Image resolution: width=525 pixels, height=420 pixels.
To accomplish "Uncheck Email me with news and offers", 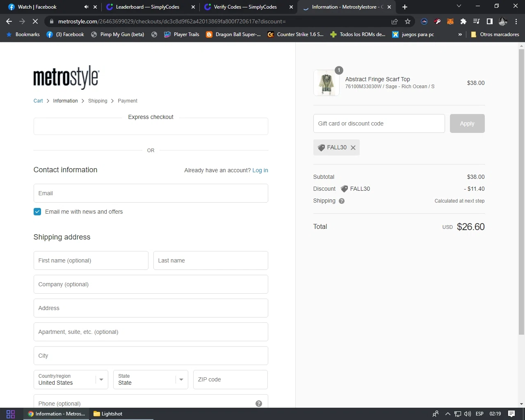I will click(37, 212).
